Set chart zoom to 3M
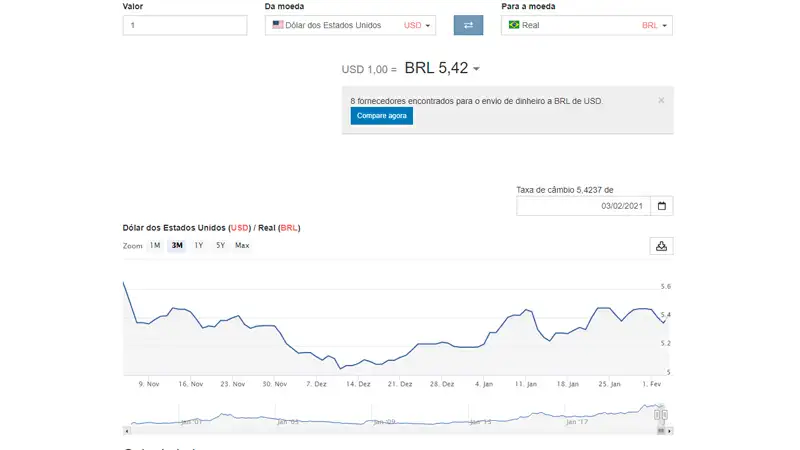 [177, 245]
